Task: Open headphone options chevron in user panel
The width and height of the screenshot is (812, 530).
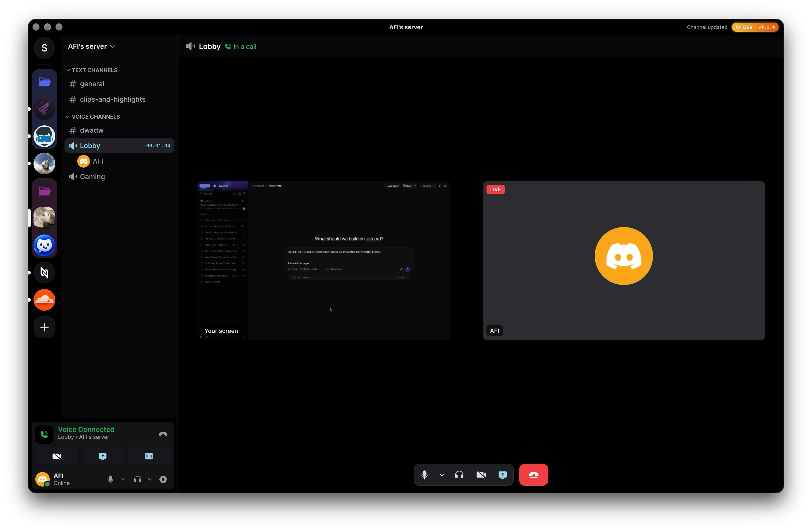Action: click(x=150, y=479)
